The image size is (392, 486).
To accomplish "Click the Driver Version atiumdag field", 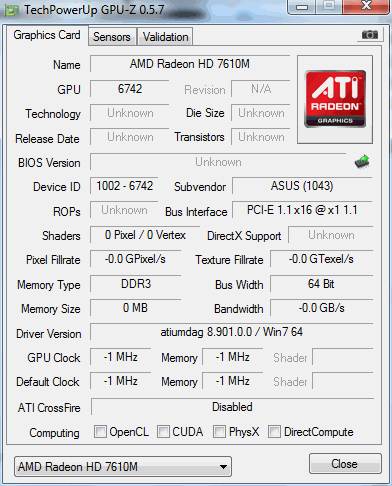I will 232,332.
